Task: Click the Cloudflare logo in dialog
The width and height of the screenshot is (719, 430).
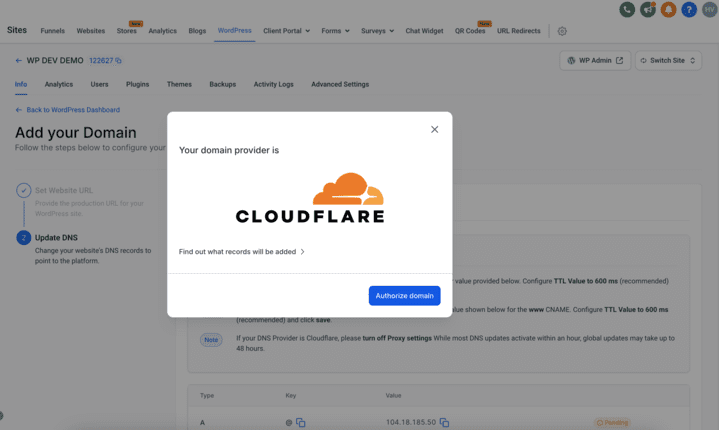Action: click(310, 198)
